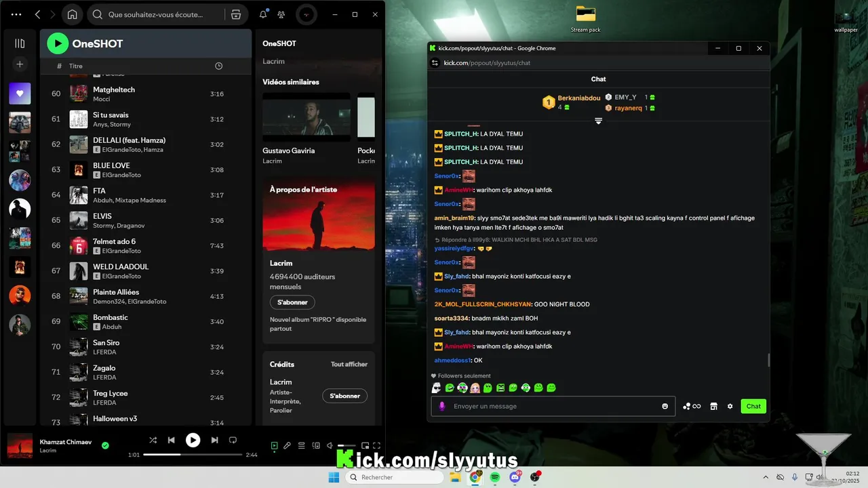The height and width of the screenshot is (488, 868).
Task: Skip to the previous track
Action: point(172,440)
